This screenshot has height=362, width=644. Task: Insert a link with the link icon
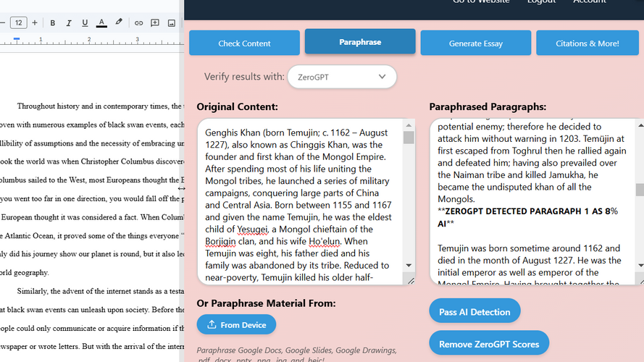pos(139,23)
